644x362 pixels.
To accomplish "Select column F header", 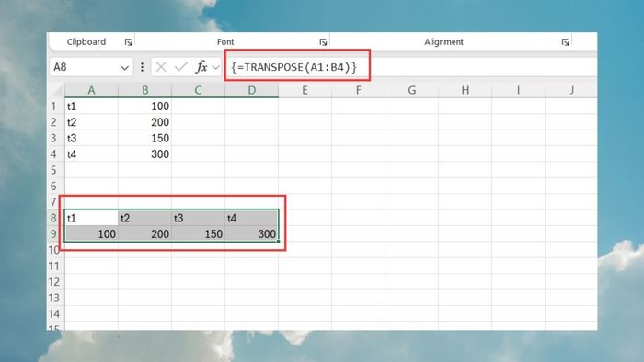I will [x=358, y=90].
